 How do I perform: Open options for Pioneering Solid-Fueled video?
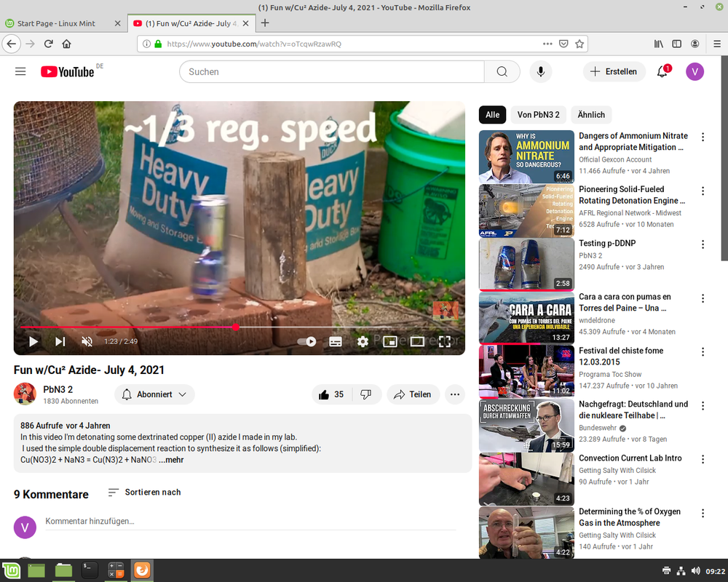click(x=703, y=191)
